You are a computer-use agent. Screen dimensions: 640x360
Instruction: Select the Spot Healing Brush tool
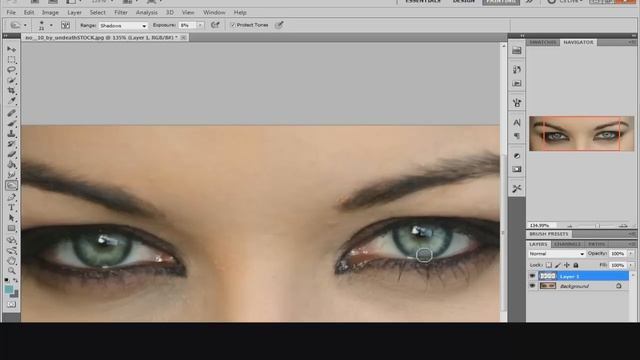(x=11, y=113)
